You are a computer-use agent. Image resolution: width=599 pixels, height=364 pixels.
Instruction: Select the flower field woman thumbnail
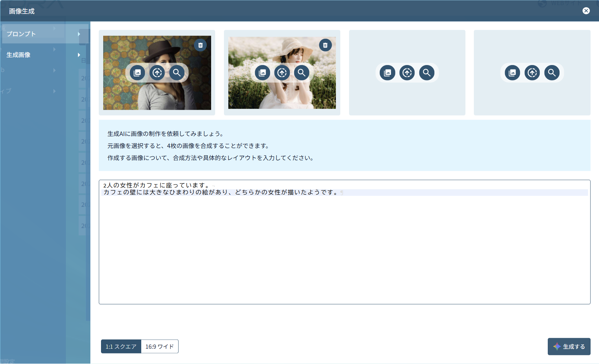pyautogui.click(x=282, y=73)
